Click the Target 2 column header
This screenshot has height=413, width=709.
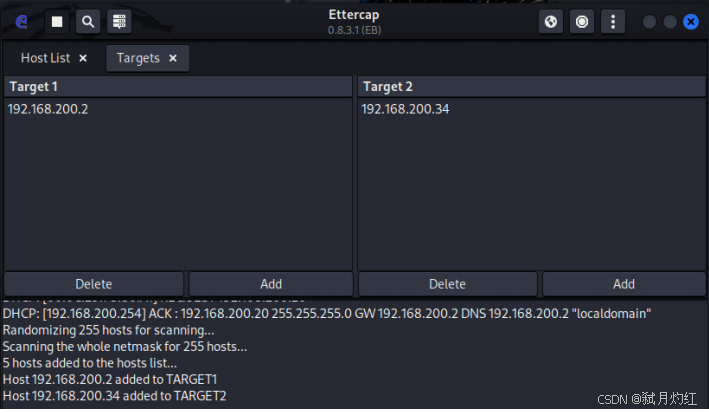click(531, 86)
